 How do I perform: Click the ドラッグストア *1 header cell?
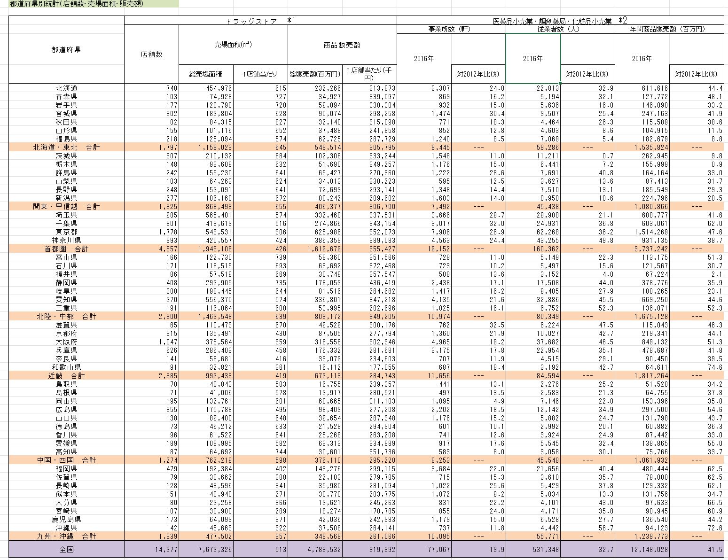coord(260,21)
